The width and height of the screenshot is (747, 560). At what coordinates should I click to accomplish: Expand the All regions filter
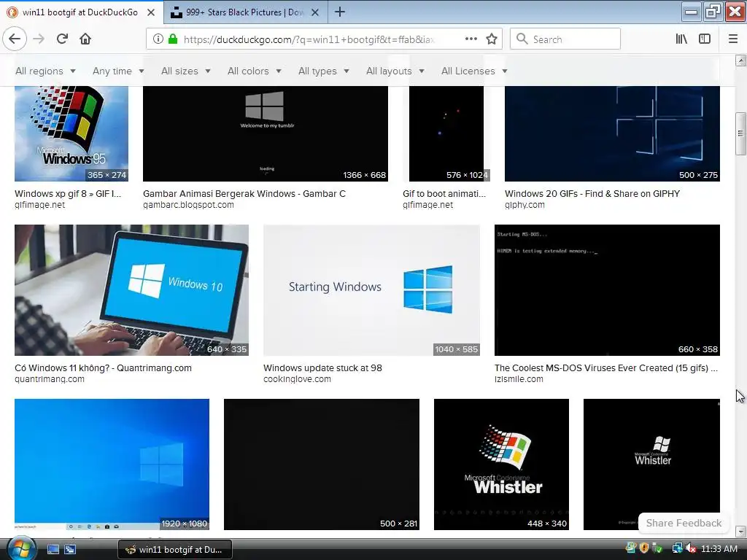tap(45, 71)
